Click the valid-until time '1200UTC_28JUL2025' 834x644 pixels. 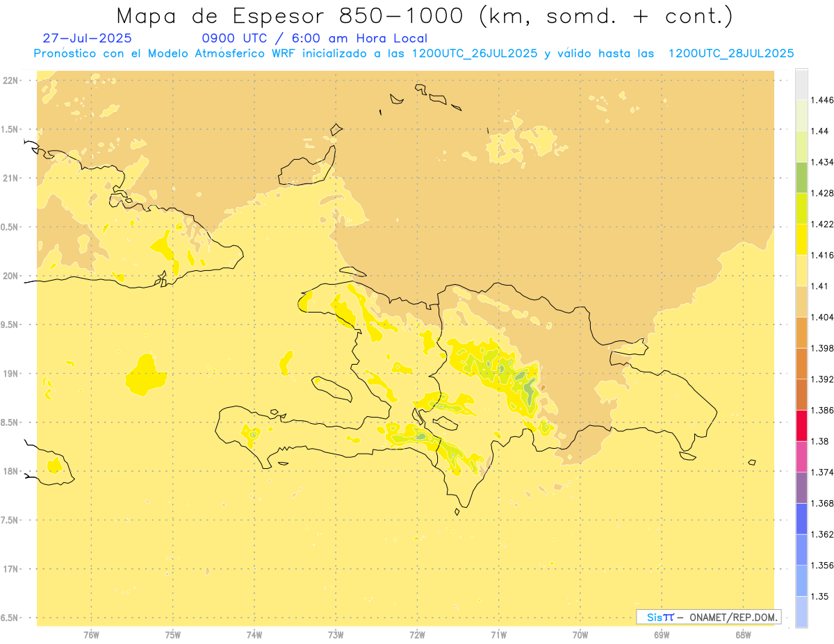731,53
